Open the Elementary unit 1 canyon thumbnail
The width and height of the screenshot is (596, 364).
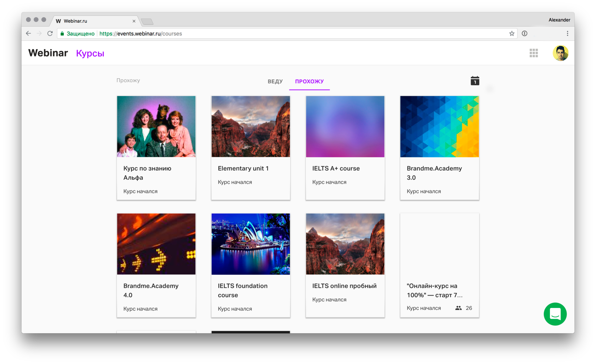[x=250, y=126]
